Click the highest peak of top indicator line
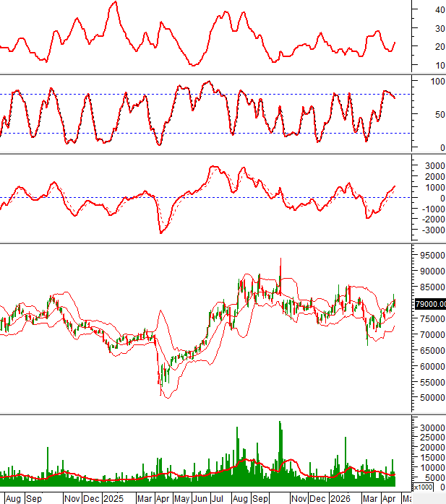This screenshot has height=504, width=446. (x=113, y=2)
